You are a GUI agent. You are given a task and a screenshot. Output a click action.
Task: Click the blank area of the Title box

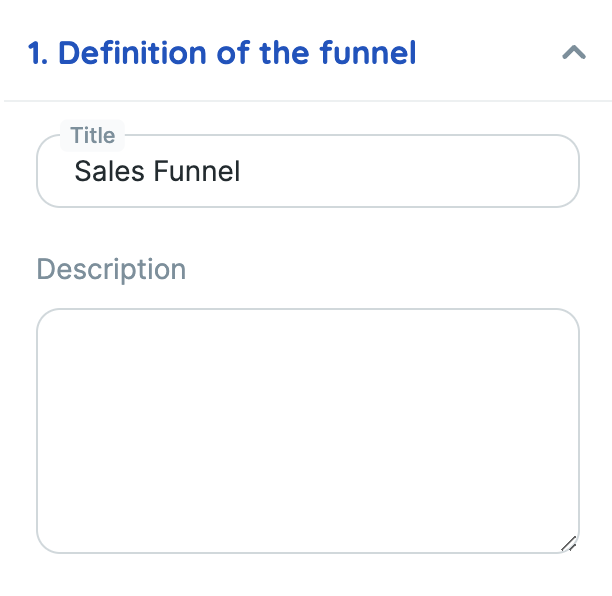410,171
